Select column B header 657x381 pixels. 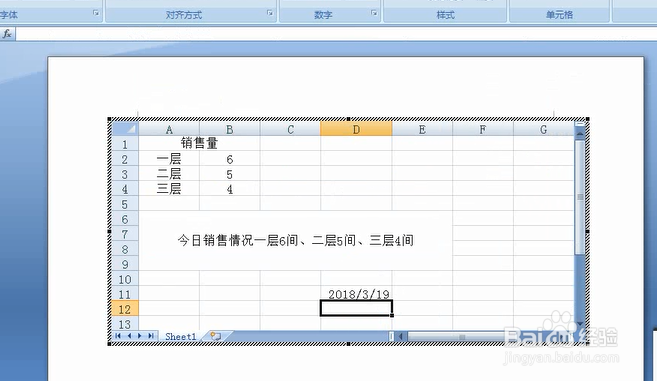230,129
